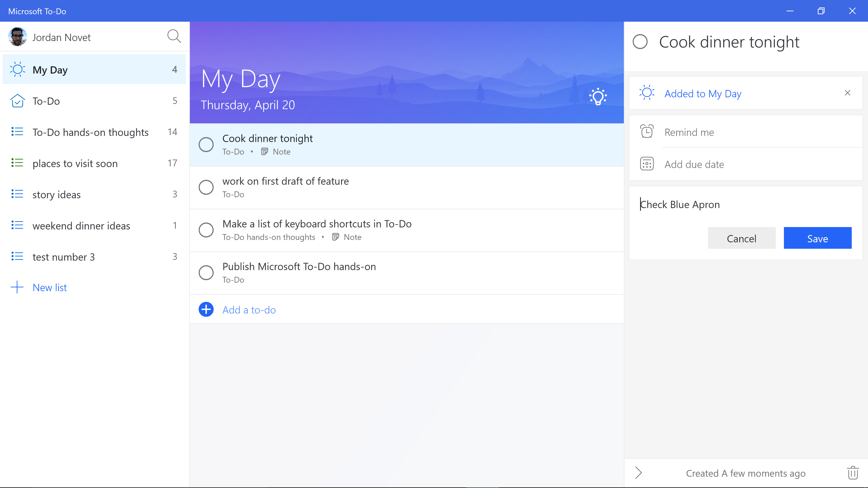The image size is (868, 488).
Task: Cancel the note edit
Action: (742, 238)
